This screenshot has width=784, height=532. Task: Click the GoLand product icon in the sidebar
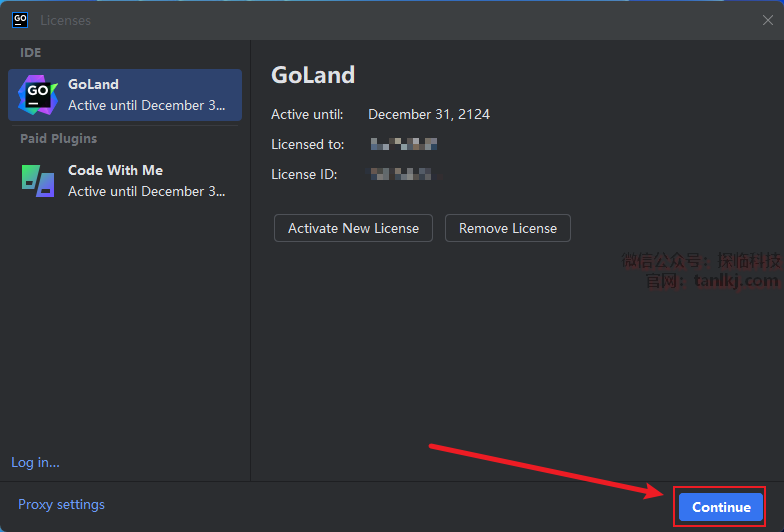pyautogui.click(x=38, y=95)
